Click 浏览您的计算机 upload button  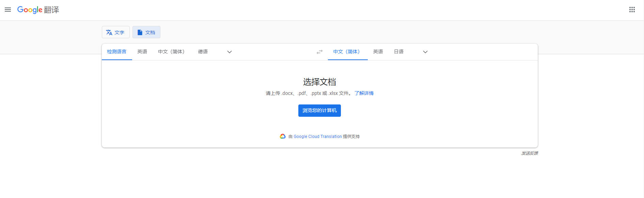[319, 111]
